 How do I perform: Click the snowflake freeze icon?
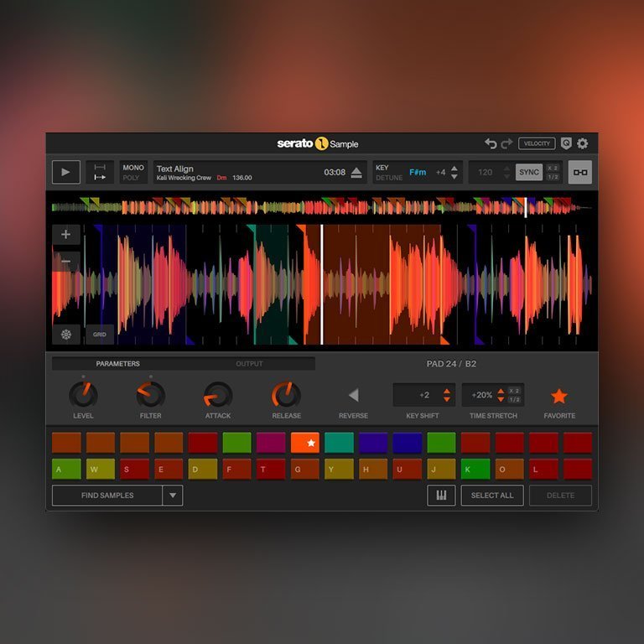tap(65, 335)
